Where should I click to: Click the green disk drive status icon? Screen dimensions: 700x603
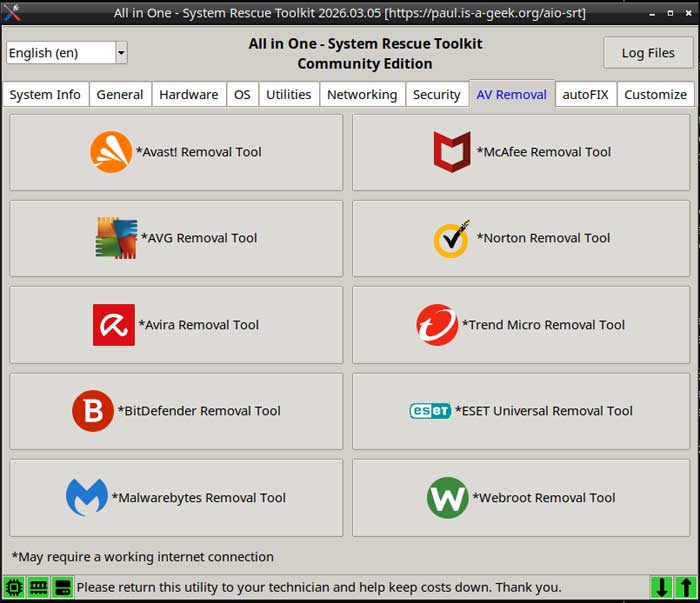[62, 587]
